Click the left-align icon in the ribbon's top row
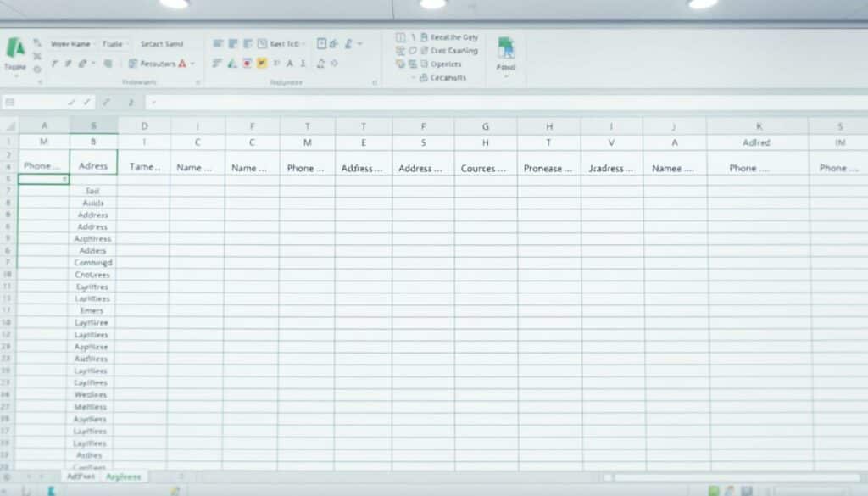 click(x=218, y=44)
